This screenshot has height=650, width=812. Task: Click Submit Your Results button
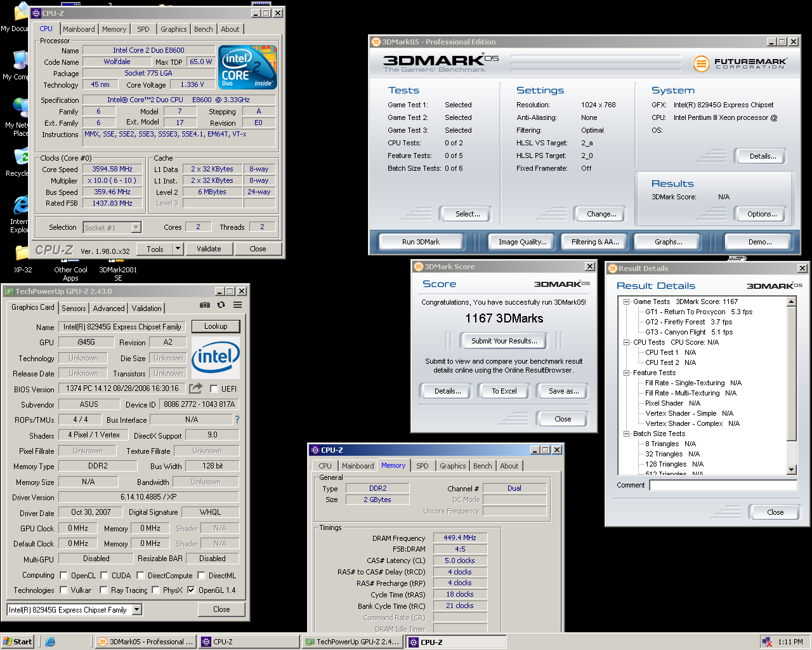pyautogui.click(x=504, y=341)
